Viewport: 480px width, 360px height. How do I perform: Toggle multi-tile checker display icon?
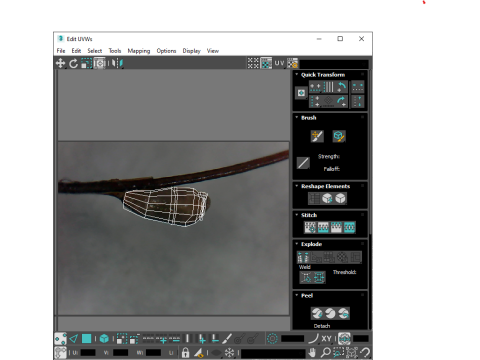click(x=253, y=63)
